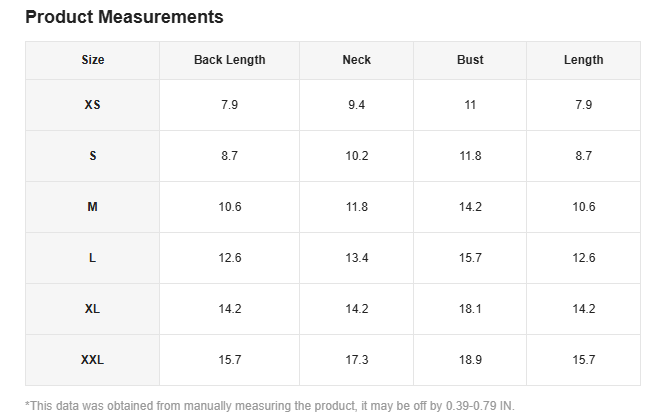
Task: Select the XXL size row label
Action: [x=93, y=360]
